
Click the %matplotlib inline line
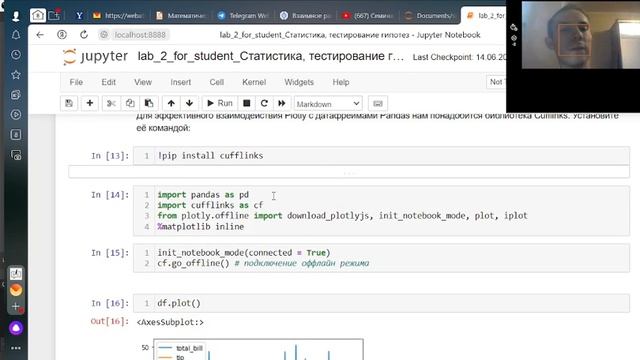[200, 227]
